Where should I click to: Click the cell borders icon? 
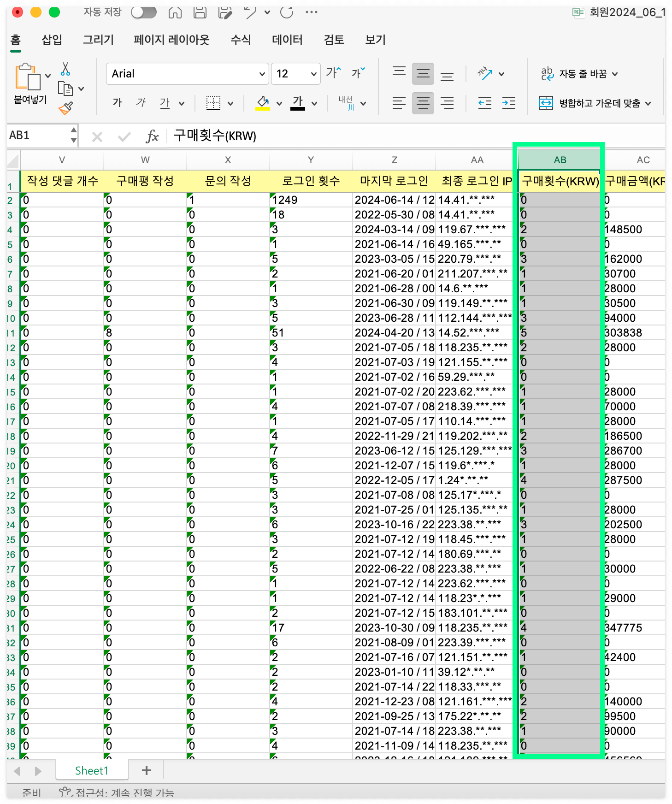tap(213, 103)
